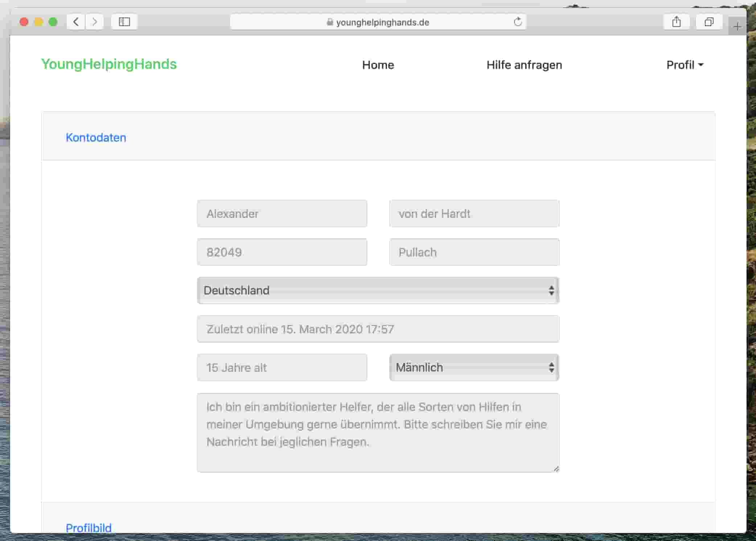Open a new tab

click(x=737, y=26)
